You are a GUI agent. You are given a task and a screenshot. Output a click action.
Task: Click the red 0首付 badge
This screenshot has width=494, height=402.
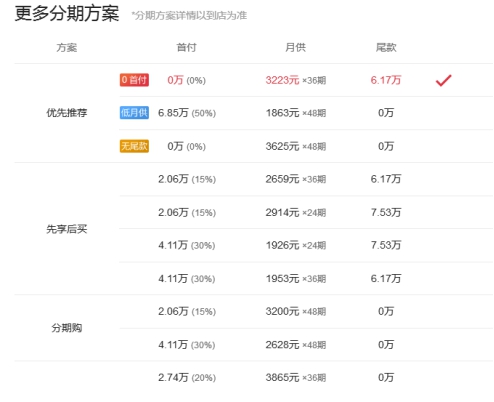coord(134,80)
